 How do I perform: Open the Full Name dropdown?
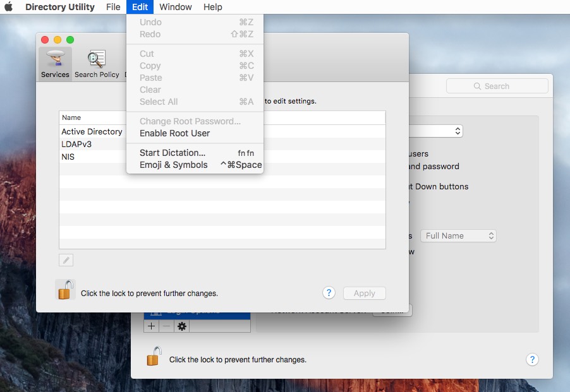point(458,236)
